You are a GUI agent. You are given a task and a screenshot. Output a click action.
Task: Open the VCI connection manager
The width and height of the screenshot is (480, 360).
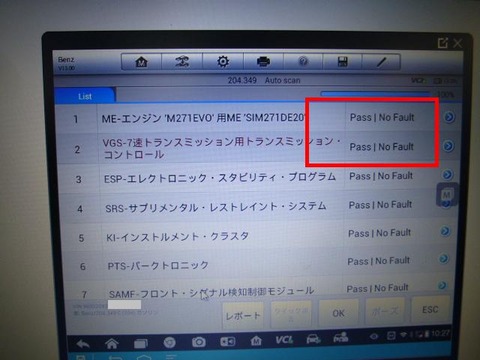[x=284, y=340]
